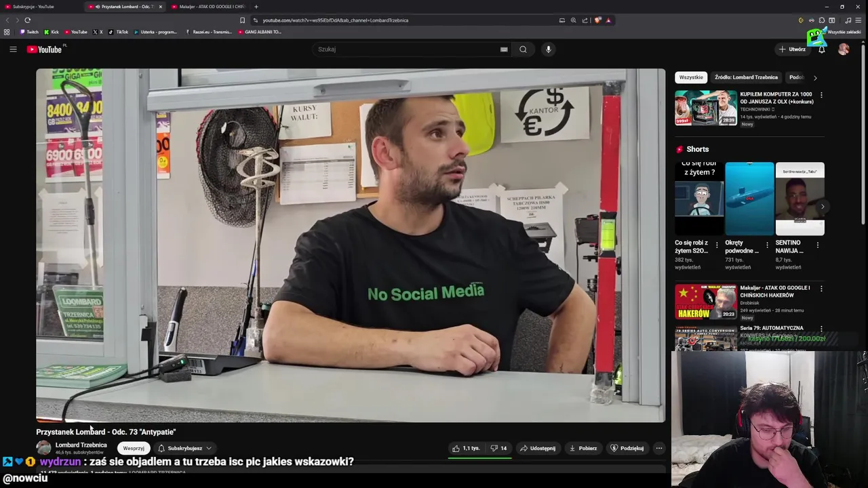Image resolution: width=868 pixels, height=488 pixels.
Task: Close the Przystanek Lombard browser tab
Action: click(161, 7)
